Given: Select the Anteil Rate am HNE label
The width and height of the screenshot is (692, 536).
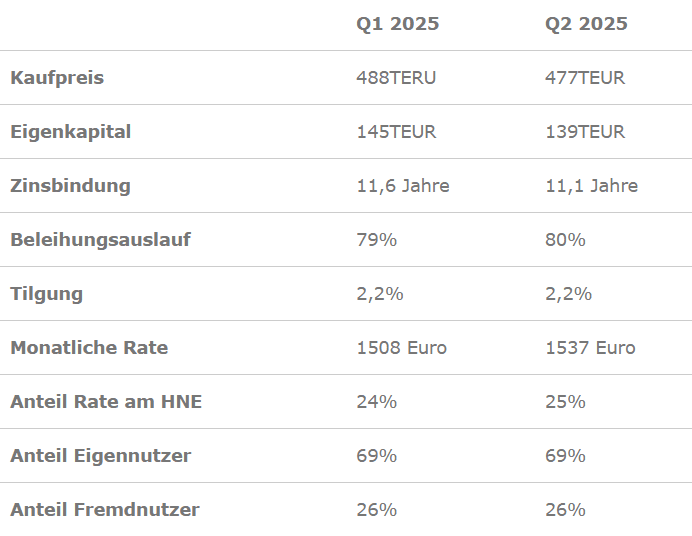Looking at the screenshot, I should coord(106,402).
